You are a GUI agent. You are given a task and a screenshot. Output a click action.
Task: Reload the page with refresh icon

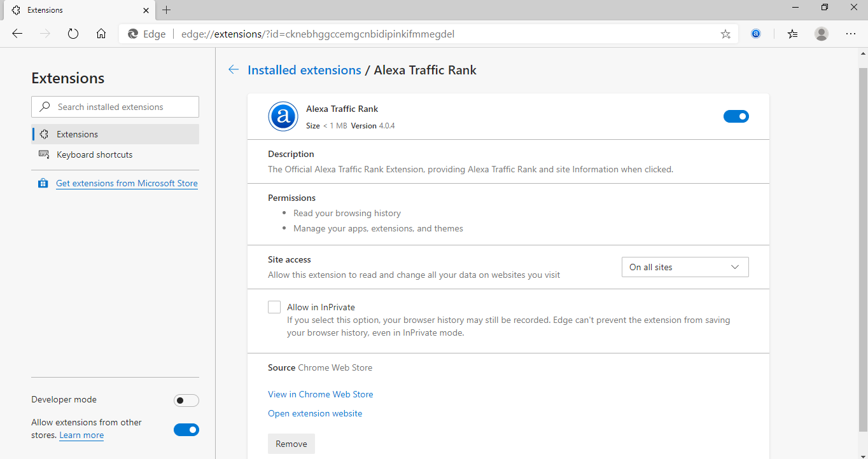(x=73, y=34)
